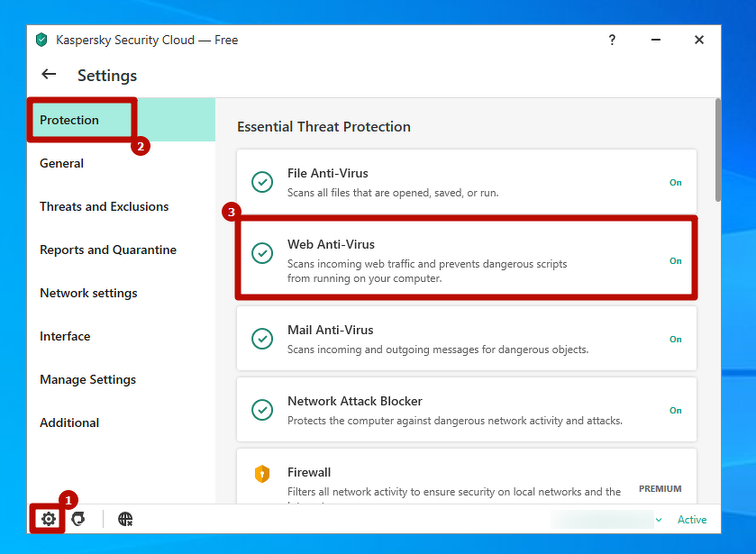Turn off the Network Attack Blocker switch
Viewport: 756px width, 554px height.
point(675,410)
